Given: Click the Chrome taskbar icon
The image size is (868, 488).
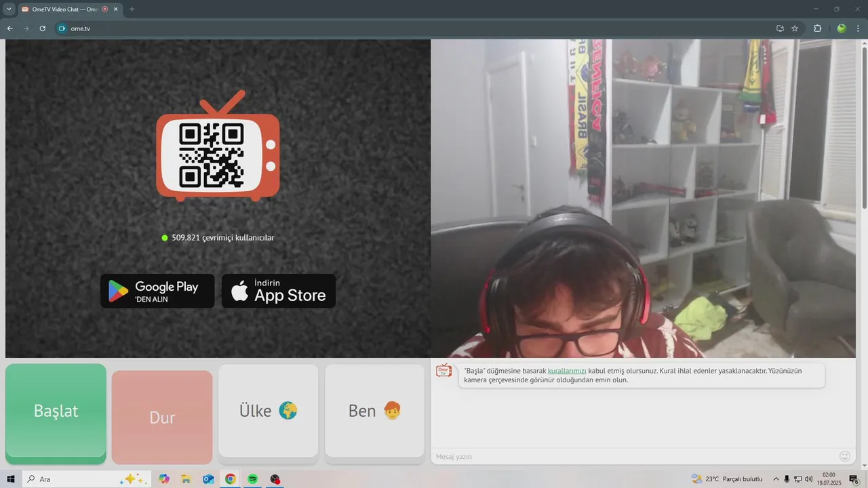Looking at the screenshot, I should tap(231, 479).
